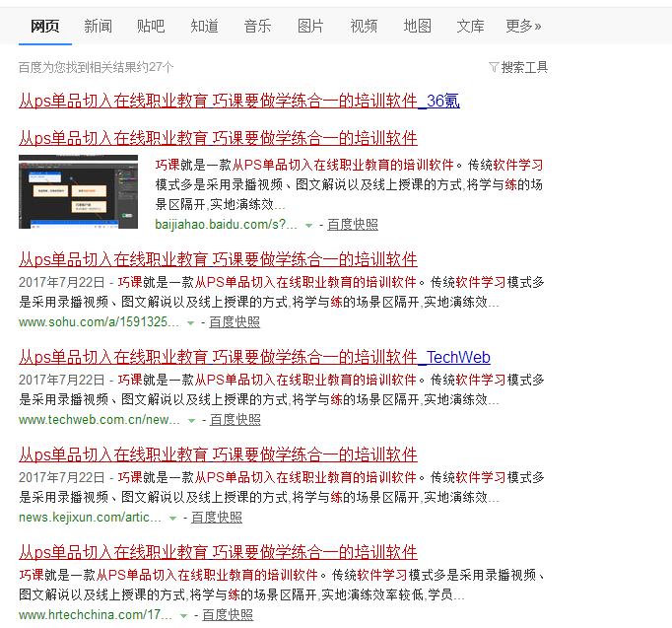Click the baijiahao result snippet starting 巧课就是一款
This screenshot has width=672, height=628.
pyautogui.click(x=349, y=184)
